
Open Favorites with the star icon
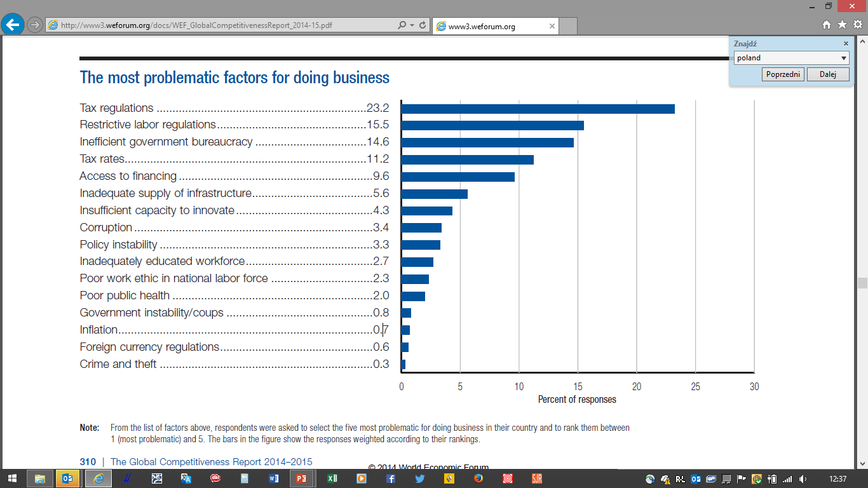click(x=842, y=25)
